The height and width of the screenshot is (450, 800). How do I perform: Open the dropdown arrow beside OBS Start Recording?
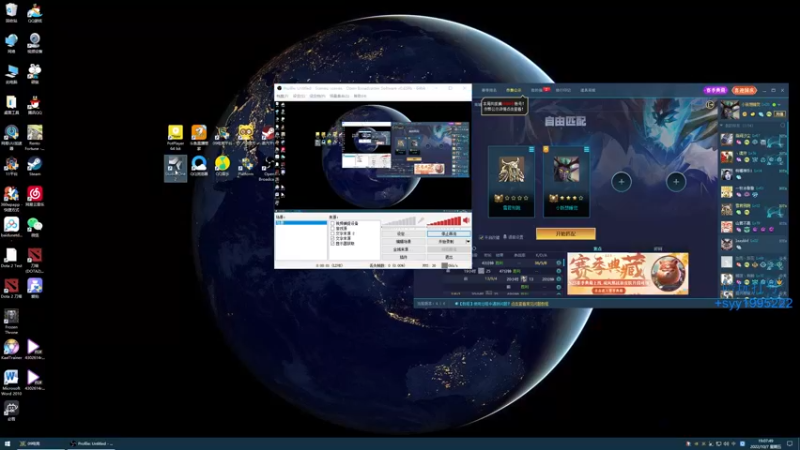(468, 241)
